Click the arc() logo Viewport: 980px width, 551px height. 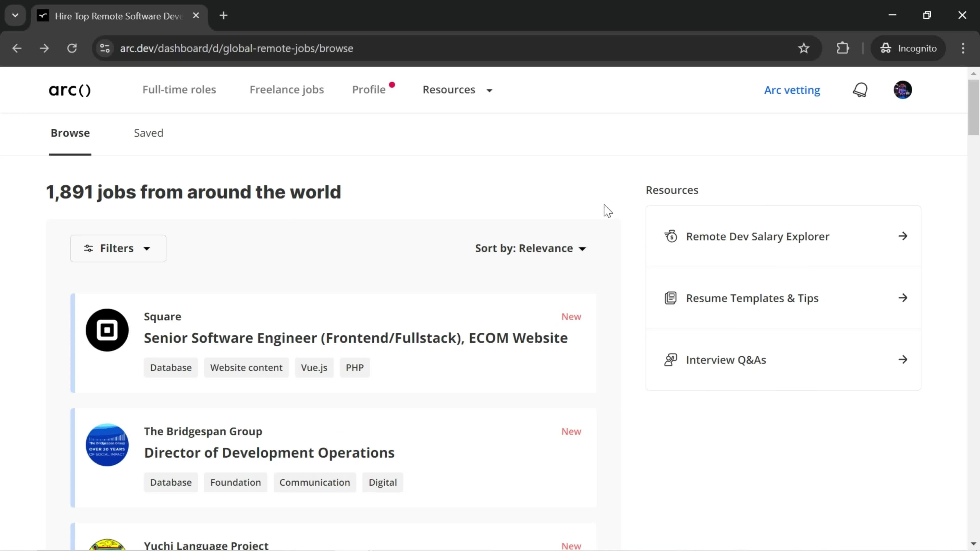[x=70, y=90]
